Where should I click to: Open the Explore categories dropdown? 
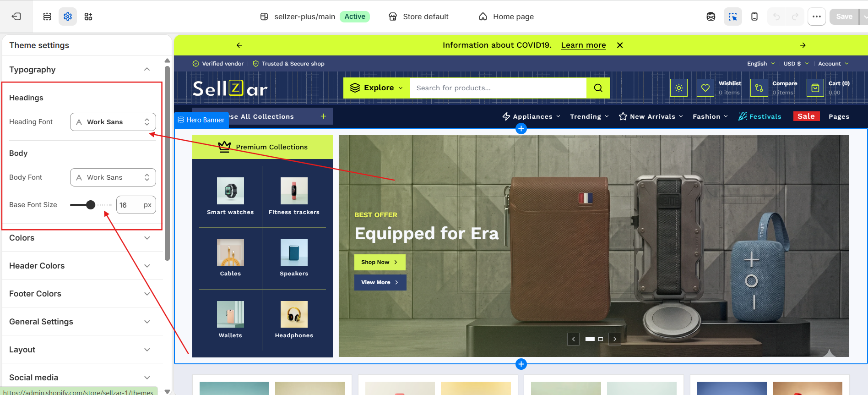(377, 88)
